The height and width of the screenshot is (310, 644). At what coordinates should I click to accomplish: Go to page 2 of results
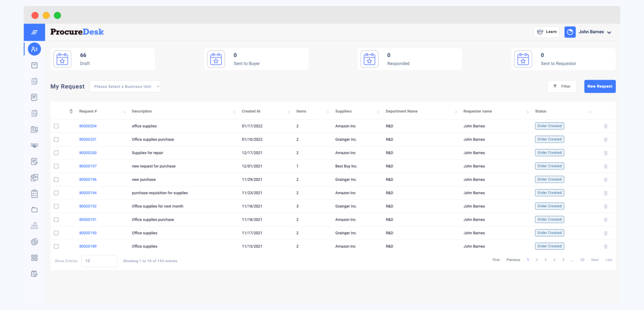click(537, 260)
